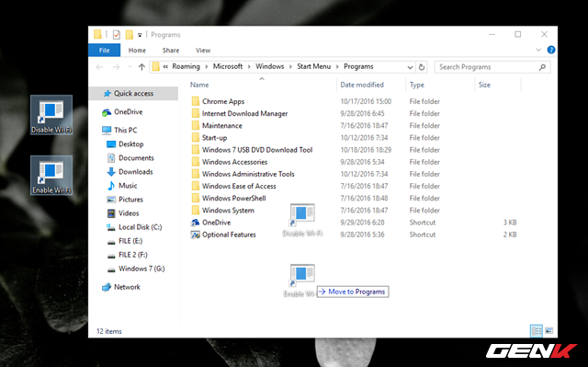Click the Forward navigation arrow
Viewport: 588px width, 367px height.
pos(117,67)
